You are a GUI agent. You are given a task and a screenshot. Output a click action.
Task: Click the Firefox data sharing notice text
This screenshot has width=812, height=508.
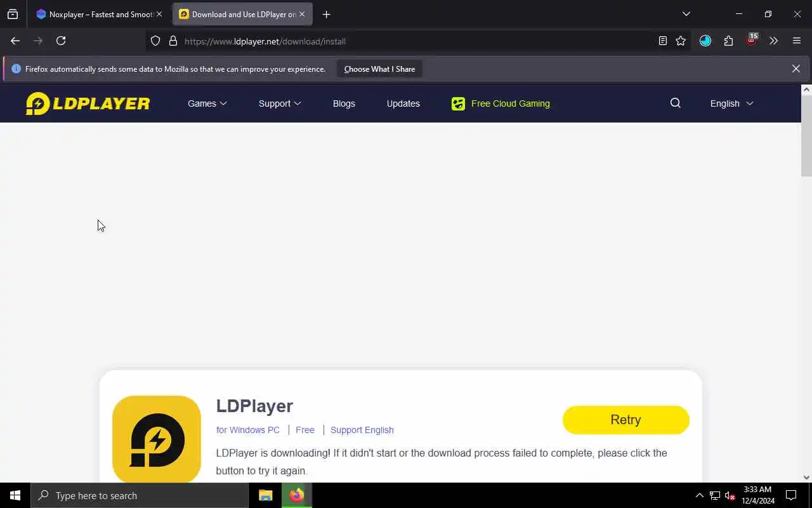175,69
